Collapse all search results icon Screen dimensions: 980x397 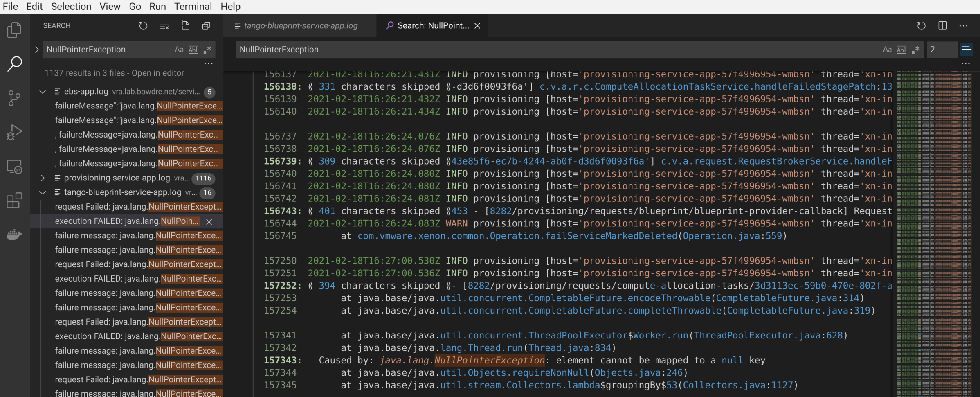tap(206, 26)
